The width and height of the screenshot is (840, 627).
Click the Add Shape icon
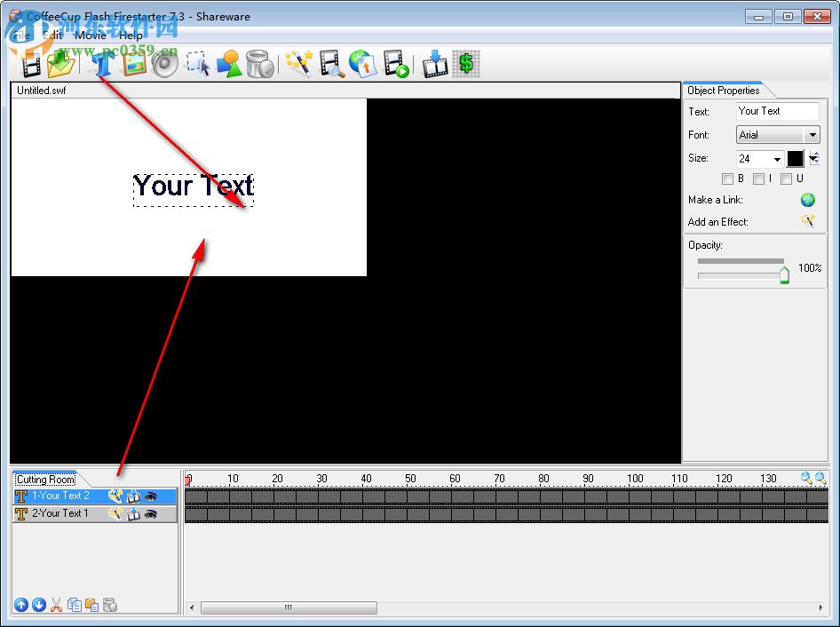pyautogui.click(x=229, y=64)
